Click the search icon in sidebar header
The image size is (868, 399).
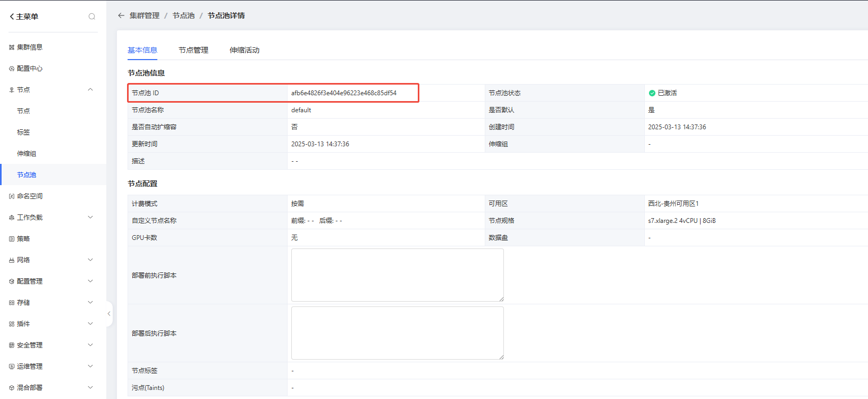[x=92, y=16]
